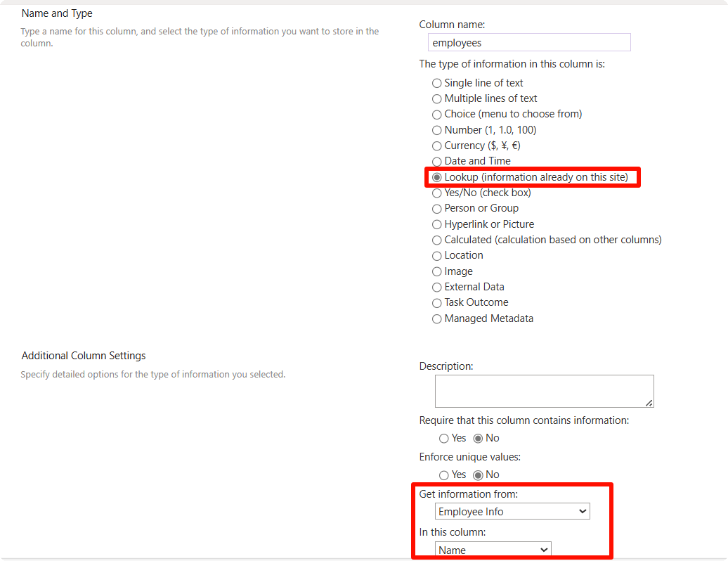Screen dimensions: 728x561
Task: Select Person or Group type
Action: point(436,208)
